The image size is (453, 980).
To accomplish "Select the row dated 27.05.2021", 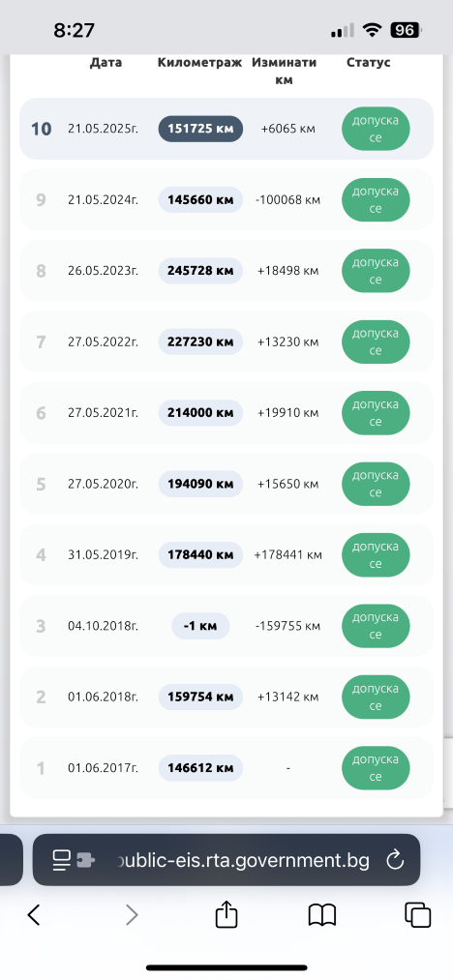I will (x=226, y=412).
